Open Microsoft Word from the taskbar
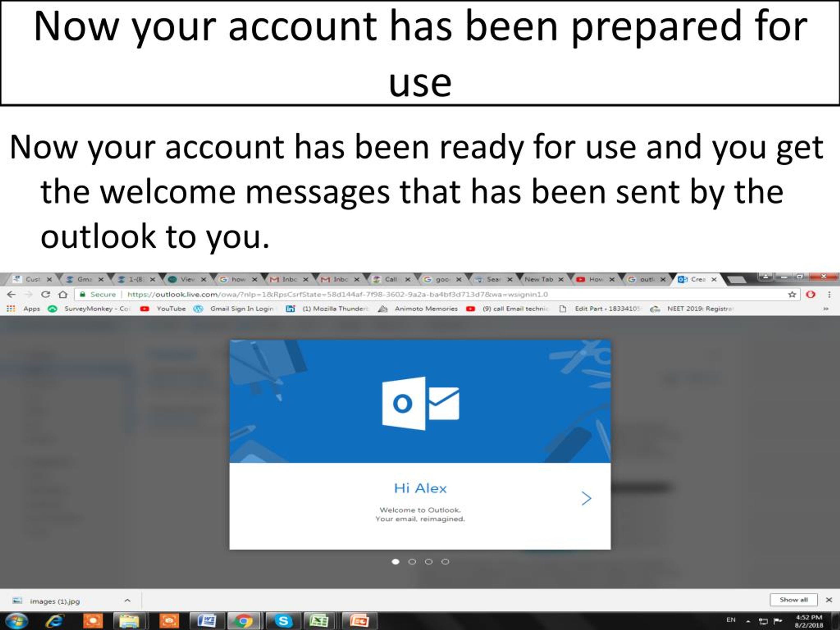Screen dimensions: 840x630 click(207, 621)
